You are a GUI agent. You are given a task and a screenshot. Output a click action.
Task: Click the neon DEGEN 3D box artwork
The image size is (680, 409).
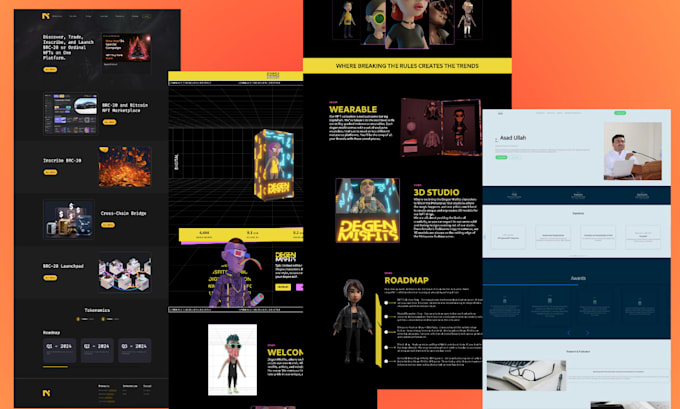(x=274, y=165)
